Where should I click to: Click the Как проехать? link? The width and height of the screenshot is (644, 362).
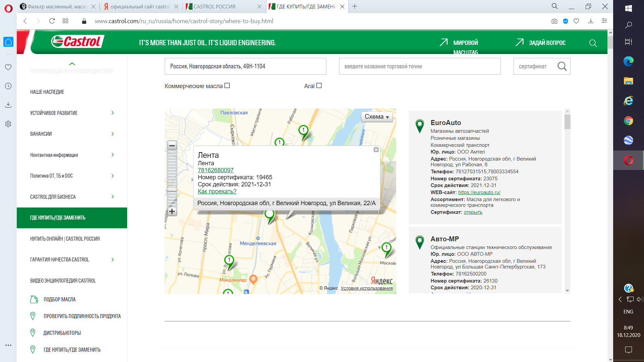(x=217, y=191)
